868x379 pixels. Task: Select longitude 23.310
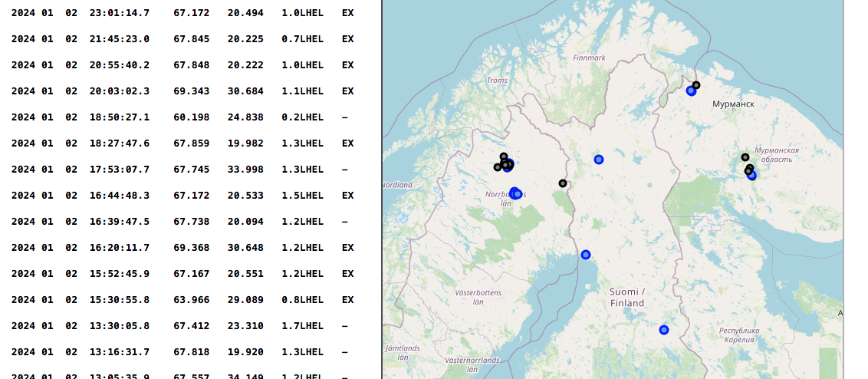click(x=245, y=326)
